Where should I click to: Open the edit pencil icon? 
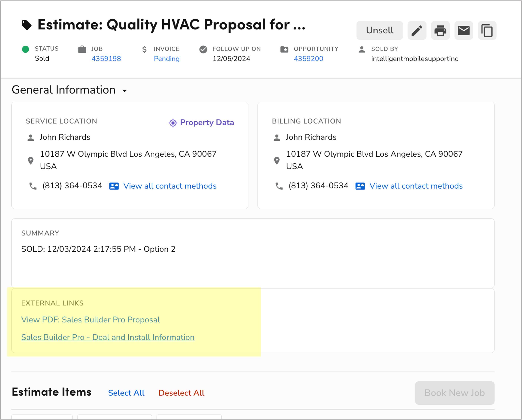pos(417,30)
